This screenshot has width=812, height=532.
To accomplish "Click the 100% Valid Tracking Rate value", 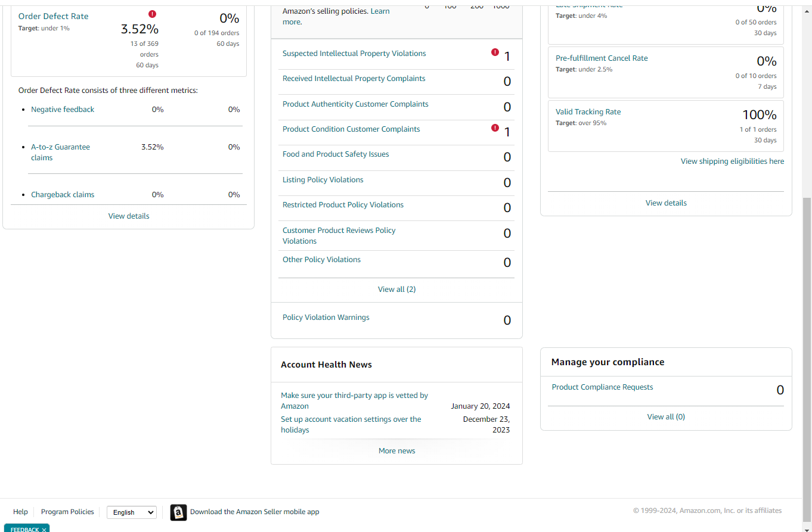I will pos(759,115).
